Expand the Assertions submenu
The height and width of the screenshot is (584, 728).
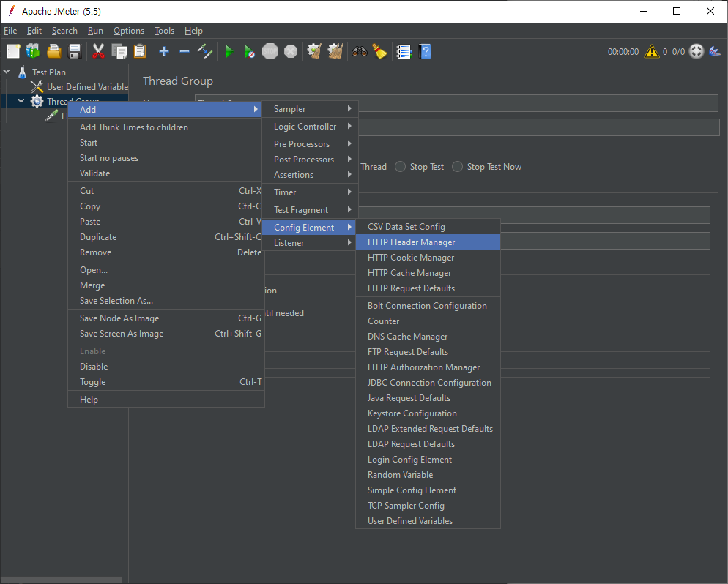310,174
